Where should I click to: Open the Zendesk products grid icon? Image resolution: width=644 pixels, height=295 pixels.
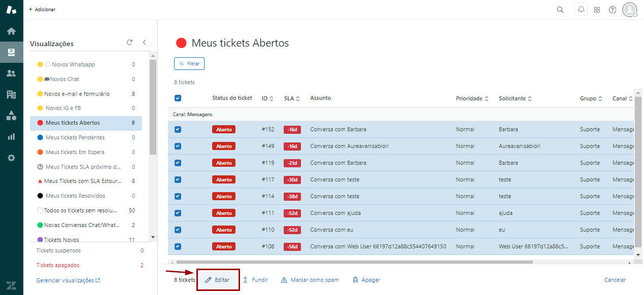point(597,10)
